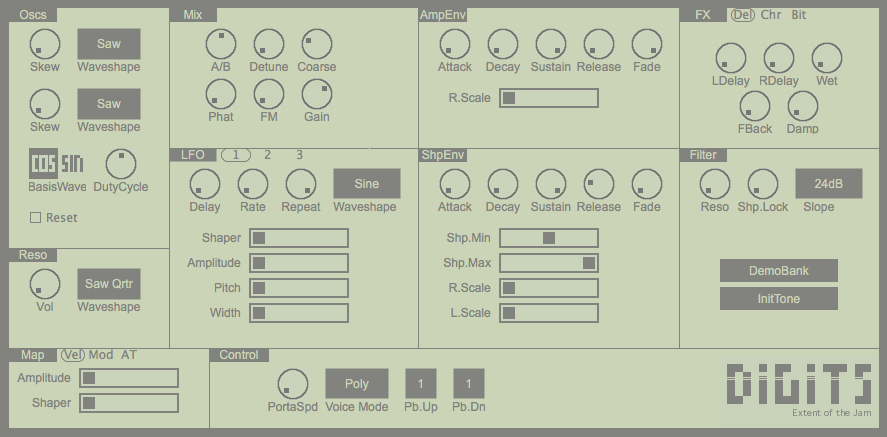Image resolution: width=887 pixels, height=437 pixels.
Task: Click the DutyCycle knob
Action: tap(121, 163)
